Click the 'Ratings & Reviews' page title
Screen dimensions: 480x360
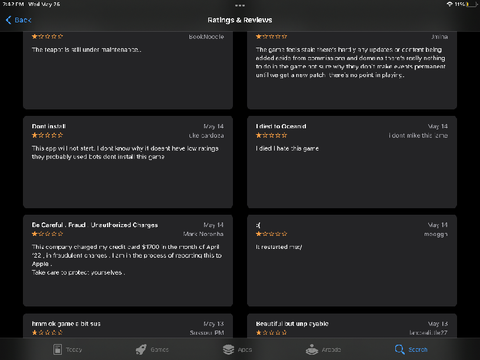tap(240, 20)
